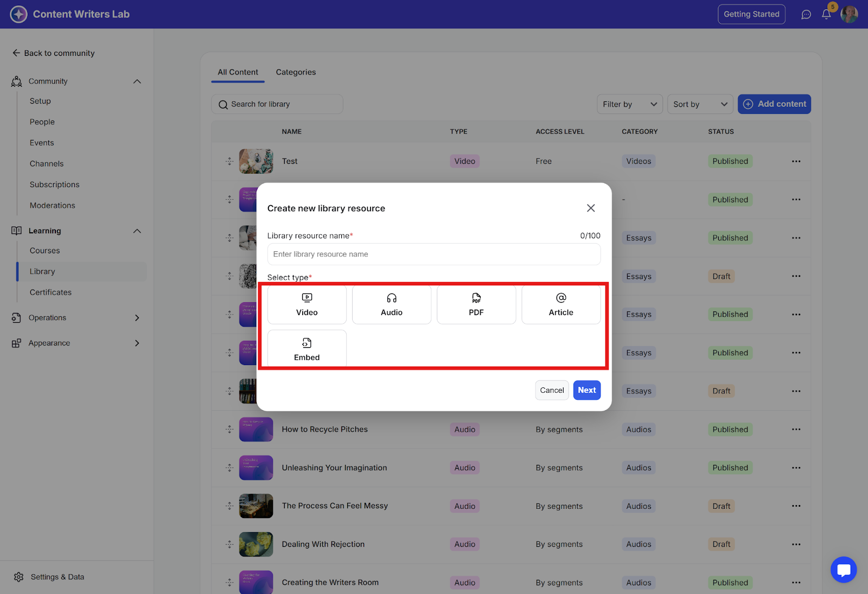Open the support chat bubble widget
The height and width of the screenshot is (594, 868).
(844, 570)
